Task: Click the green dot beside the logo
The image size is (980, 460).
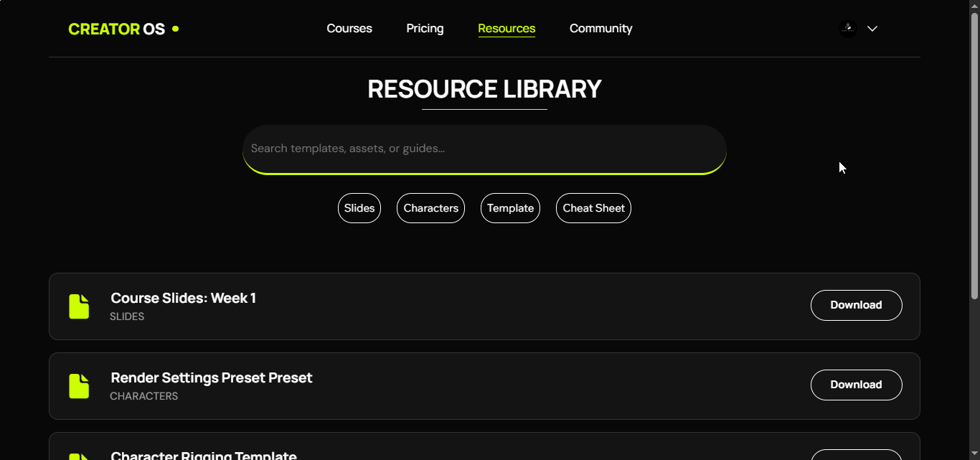Action: click(175, 29)
